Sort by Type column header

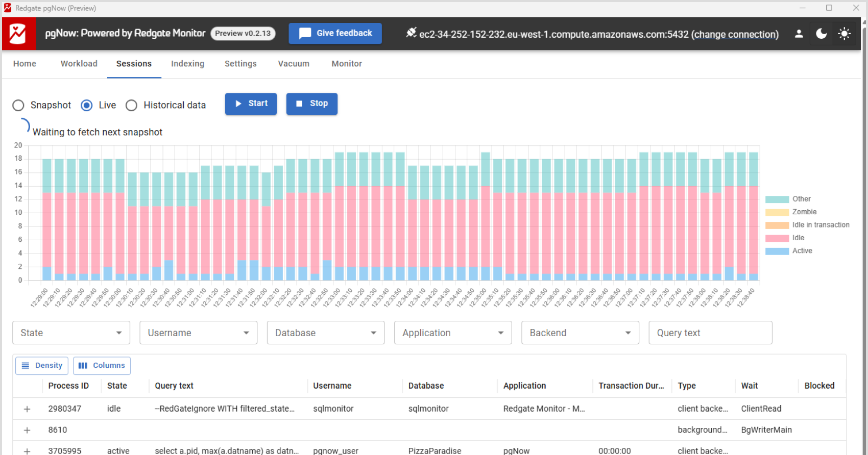pyautogui.click(x=687, y=386)
